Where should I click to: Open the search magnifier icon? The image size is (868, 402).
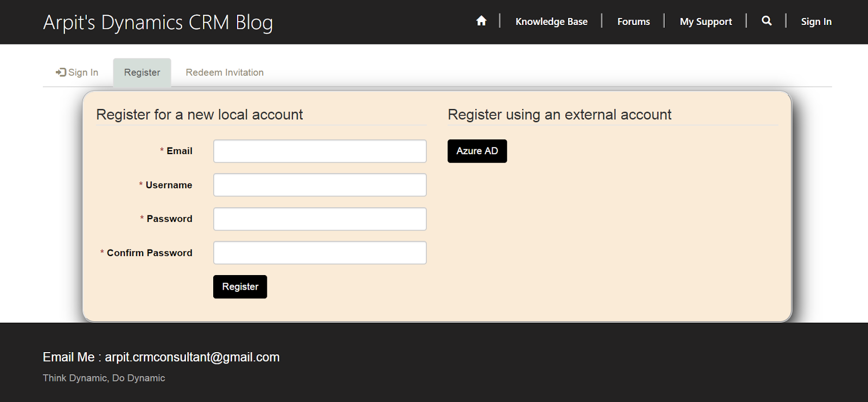coord(767,21)
